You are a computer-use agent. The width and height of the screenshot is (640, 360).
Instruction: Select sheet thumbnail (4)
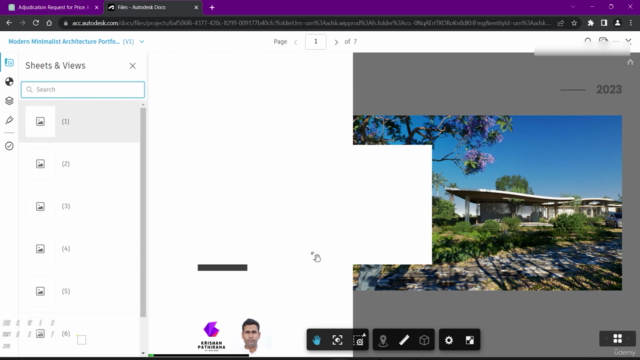[40, 249]
